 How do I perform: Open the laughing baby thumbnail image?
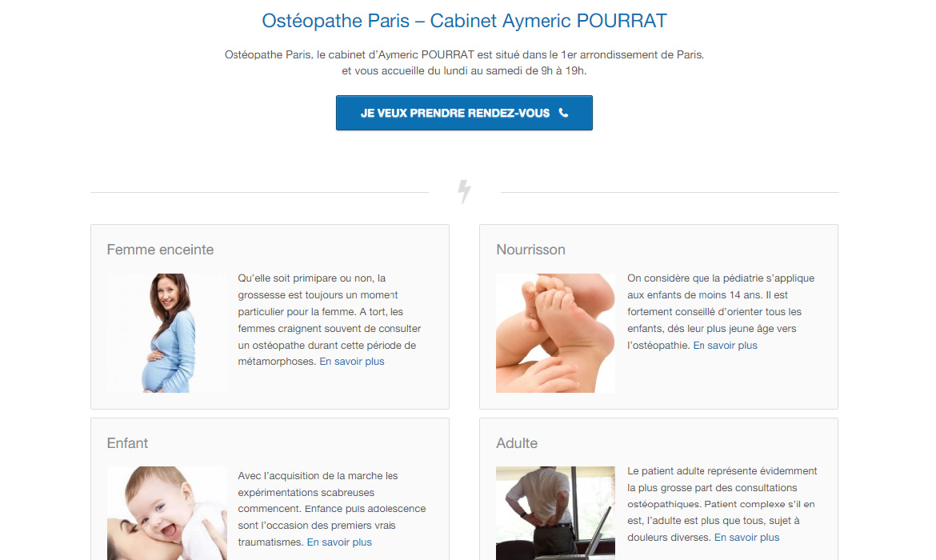click(167, 514)
